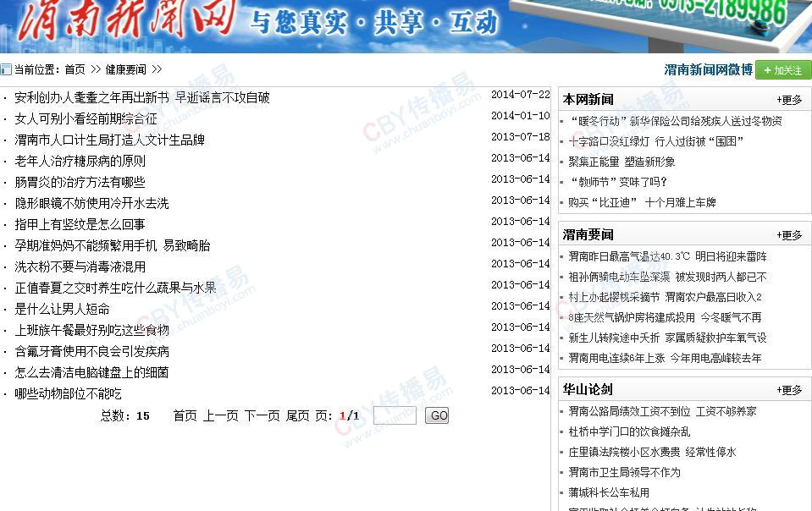
Task: Expand 华山论剑 with +更多
Action: pyautogui.click(x=789, y=390)
